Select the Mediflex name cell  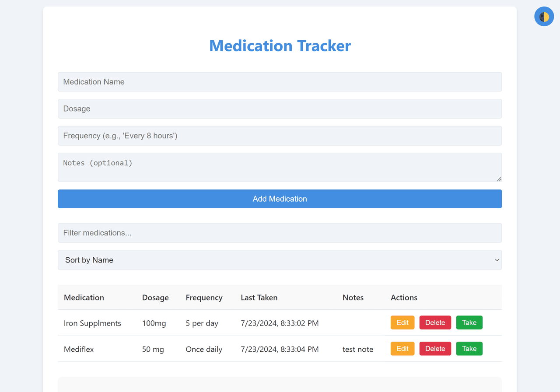tap(79, 349)
